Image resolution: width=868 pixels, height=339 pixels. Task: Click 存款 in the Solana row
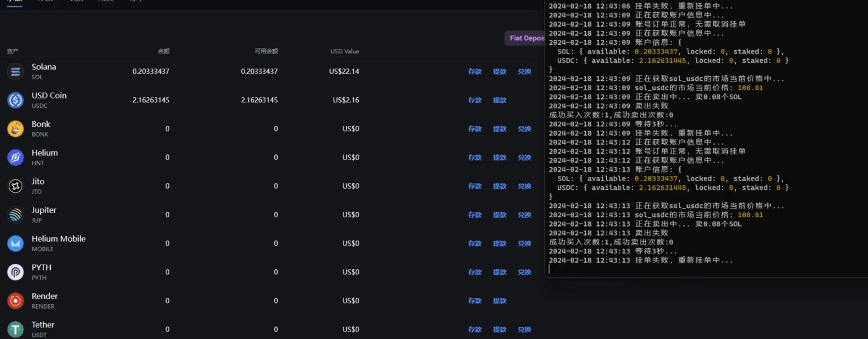click(x=475, y=71)
